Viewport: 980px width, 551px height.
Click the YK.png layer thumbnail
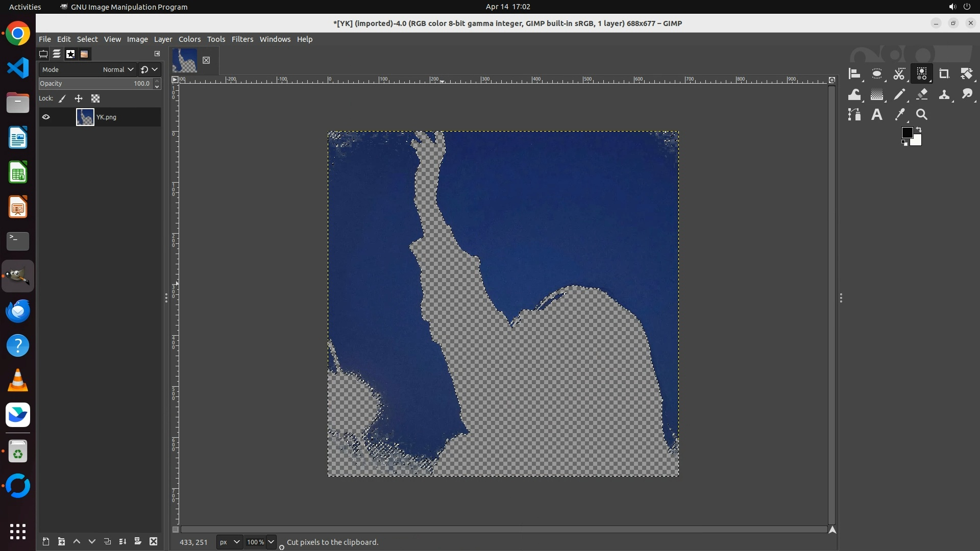point(85,117)
